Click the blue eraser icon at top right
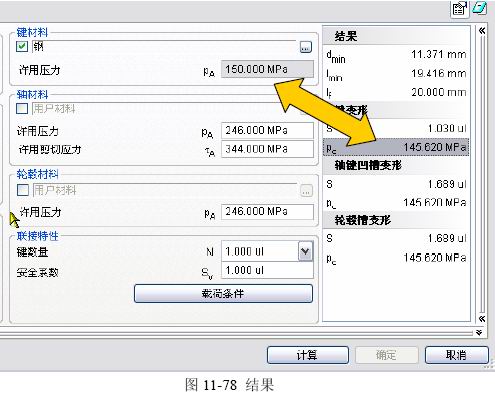 pos(479,8)
